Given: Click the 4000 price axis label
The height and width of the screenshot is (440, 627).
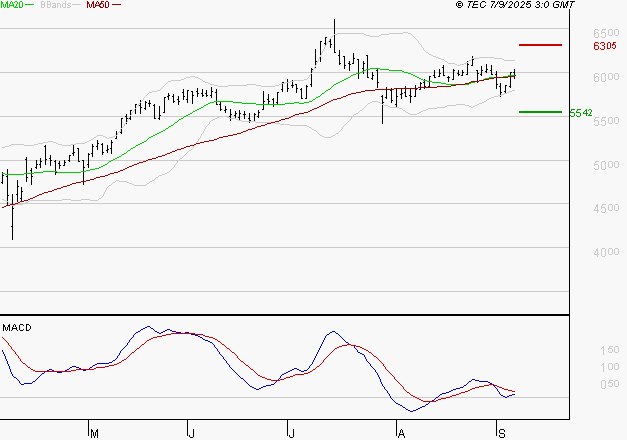Looking at the screenshot, I should (x=605, y=253).
